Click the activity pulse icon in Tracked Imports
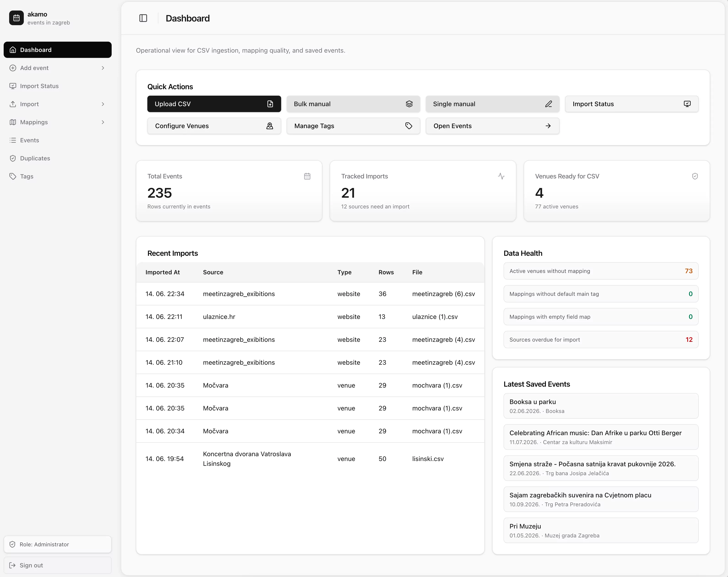The width and height of the screenshot is (728, 577). point(501,176)
